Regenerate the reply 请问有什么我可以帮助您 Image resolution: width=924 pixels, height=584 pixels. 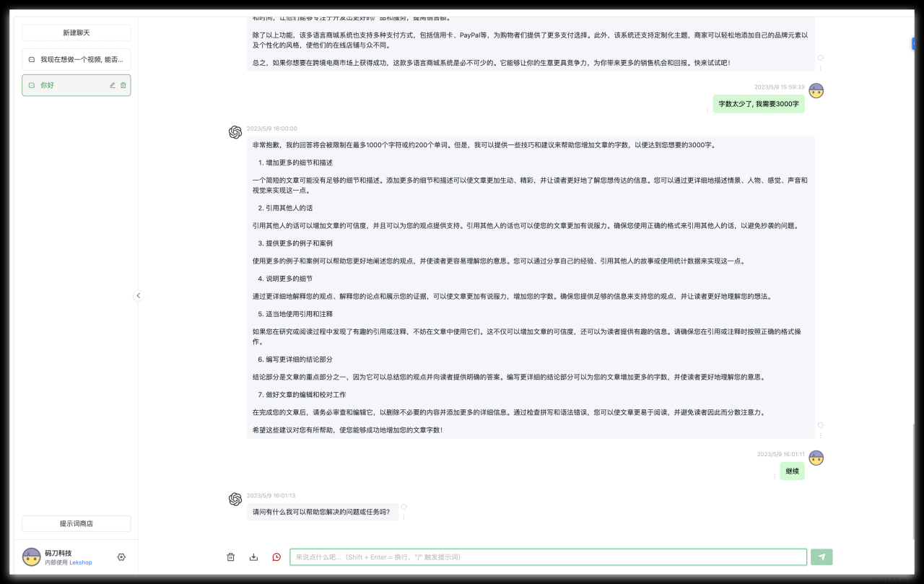pyautogui.click(x=404, y=507)
